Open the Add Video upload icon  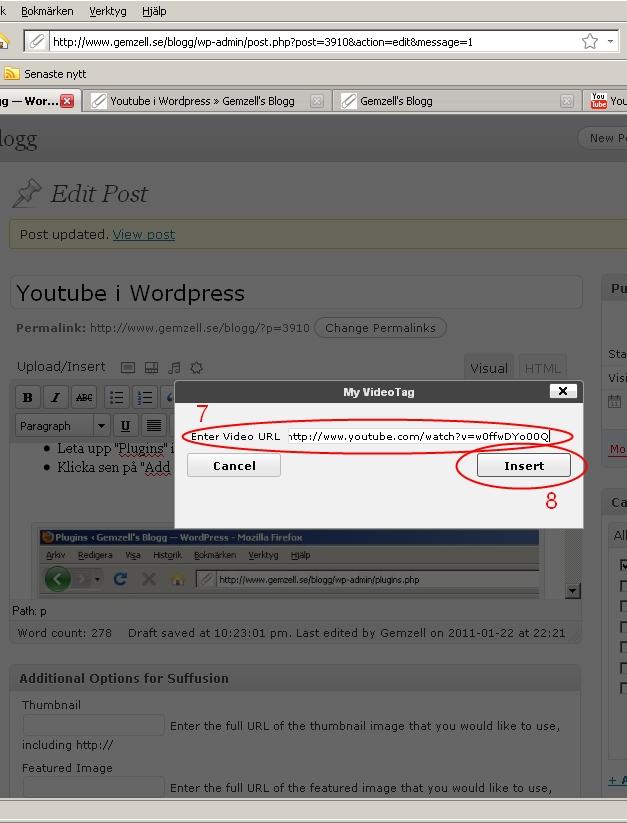click(x=151, y=368)
